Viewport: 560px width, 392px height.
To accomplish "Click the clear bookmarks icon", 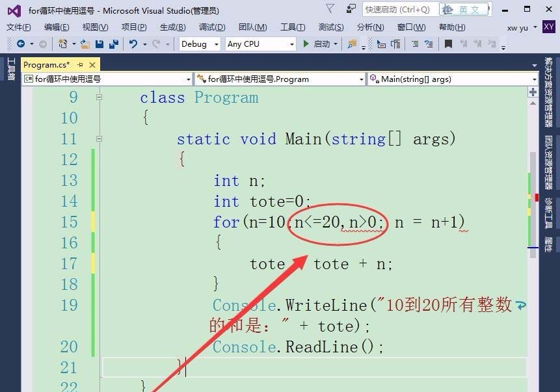I will 492,44.
